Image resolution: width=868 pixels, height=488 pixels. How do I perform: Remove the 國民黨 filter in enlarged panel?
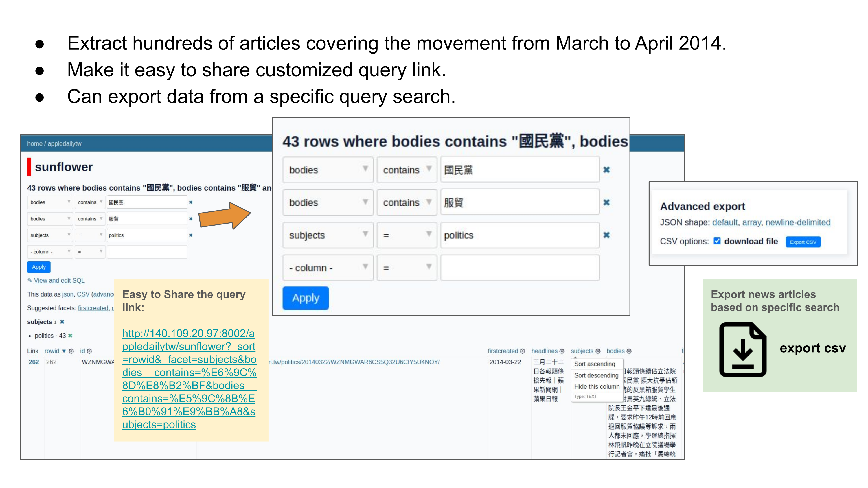click(x=606, y=170)
